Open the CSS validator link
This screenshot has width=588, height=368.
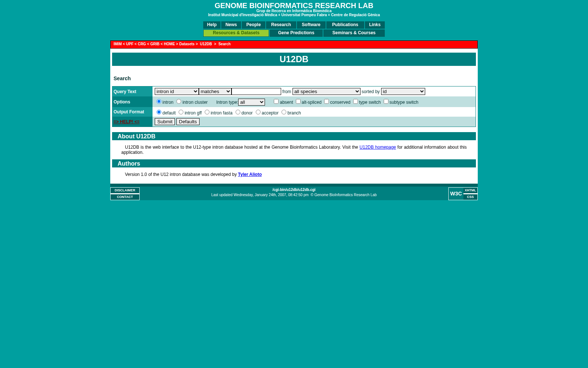[x=470, y=197]
